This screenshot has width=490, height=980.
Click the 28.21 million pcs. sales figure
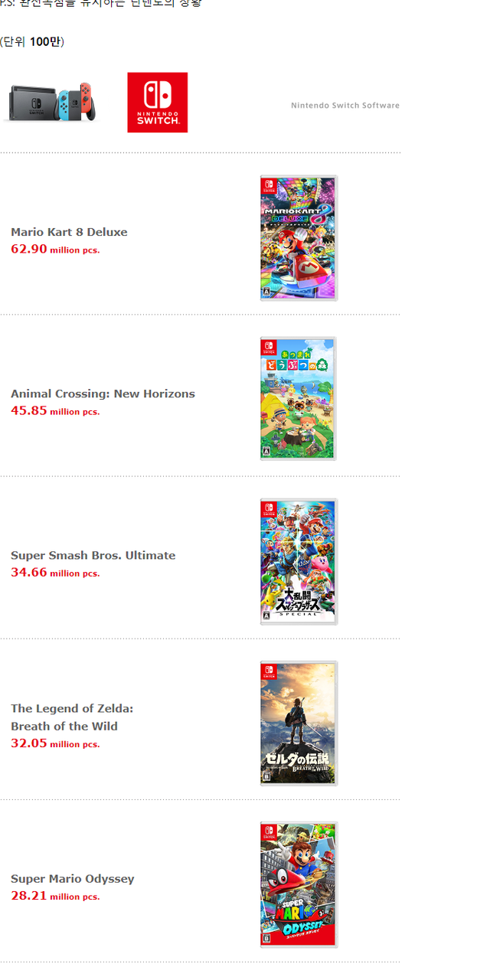point(55,896)
